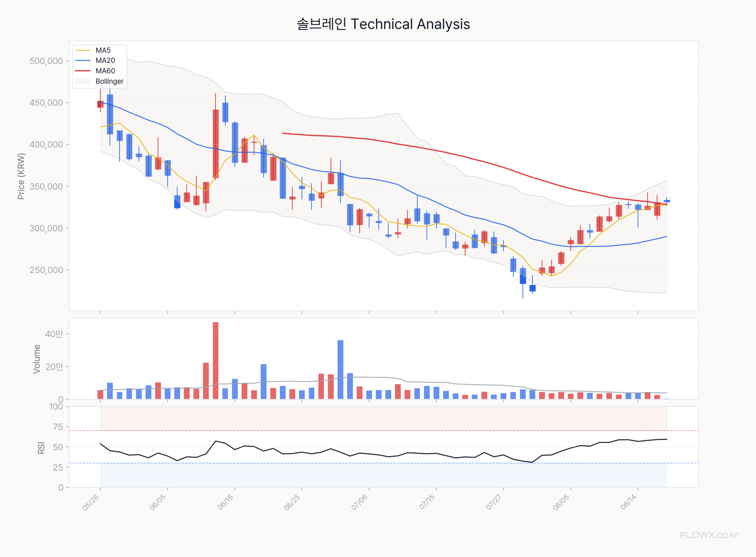Viewport: 756px width, 557px height.
Task: Select the "20만" volume axis label
Action: [54, 367]
